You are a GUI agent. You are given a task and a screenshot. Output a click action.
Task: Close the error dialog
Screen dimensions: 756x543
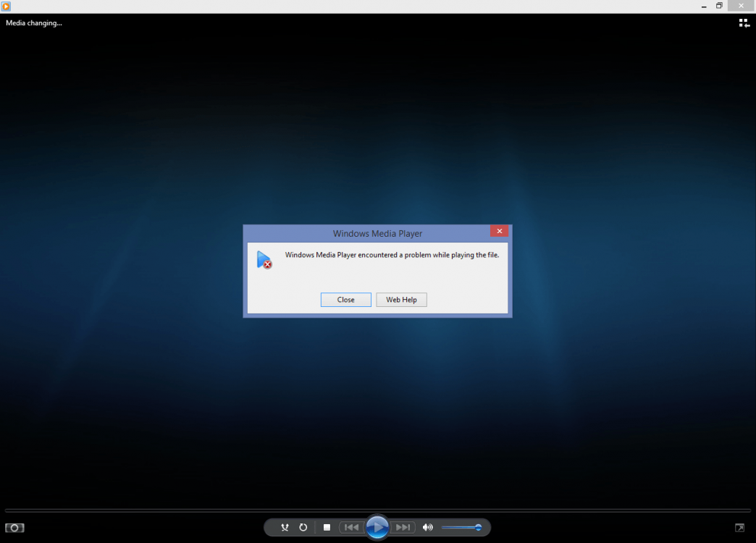click(x=345, y=299)
